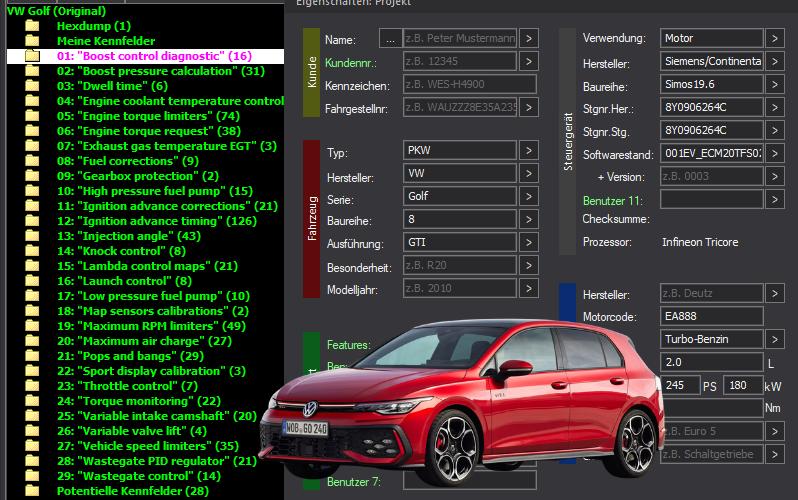Click the Kennzeichen input field
Screen dimensions: 798x500
(x=470, y=84)
